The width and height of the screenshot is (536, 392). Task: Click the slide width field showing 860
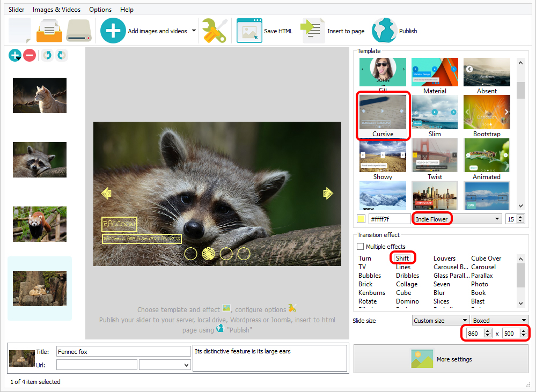(475, 333)
